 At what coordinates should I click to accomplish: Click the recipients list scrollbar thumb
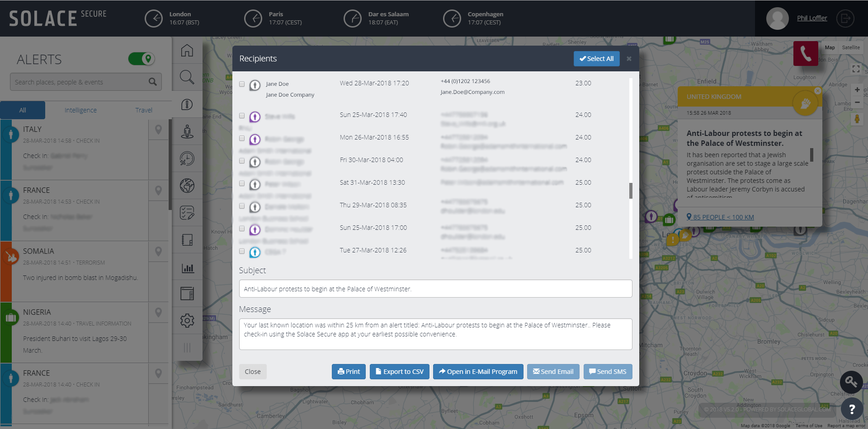click(x=631, y=191)
